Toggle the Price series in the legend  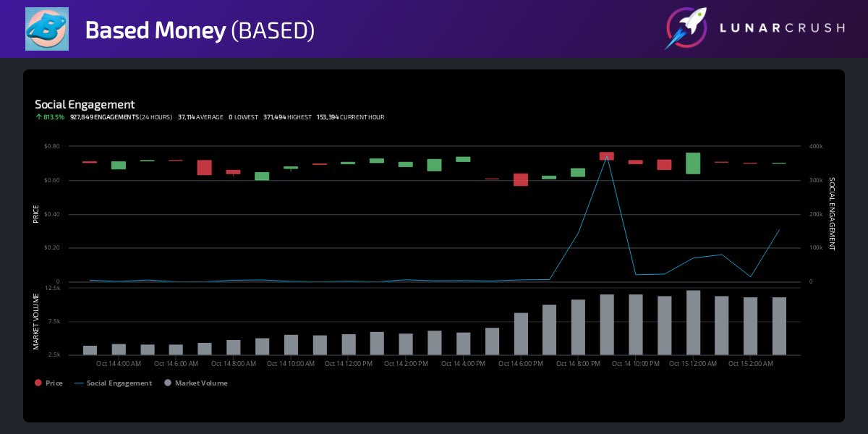coord(49,383)
